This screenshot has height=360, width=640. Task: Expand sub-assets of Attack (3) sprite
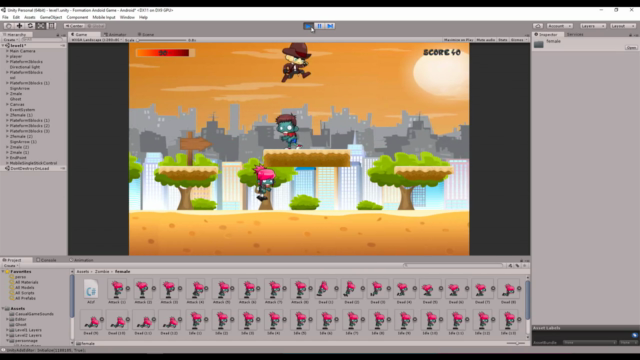coord(180,288)
